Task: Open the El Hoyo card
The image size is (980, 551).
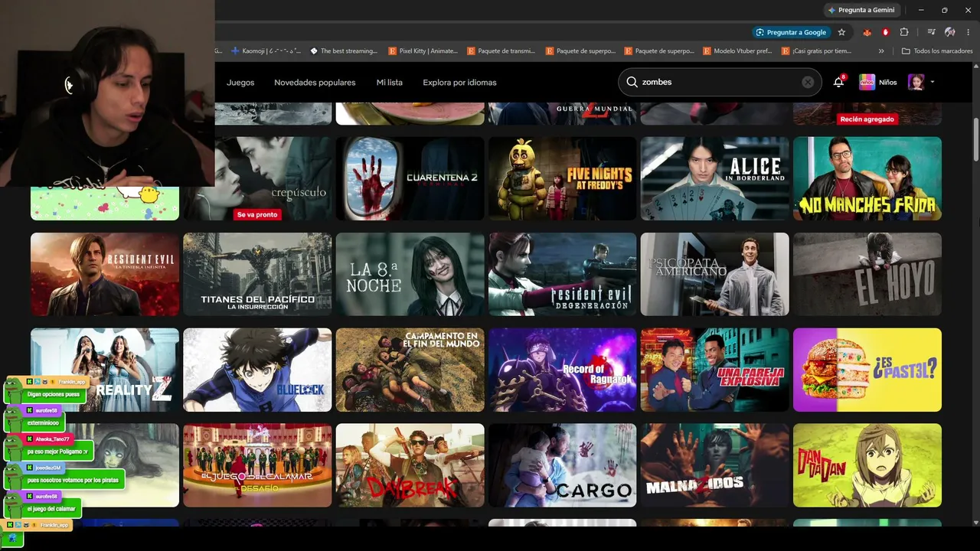Action: [x=867, y=274]
